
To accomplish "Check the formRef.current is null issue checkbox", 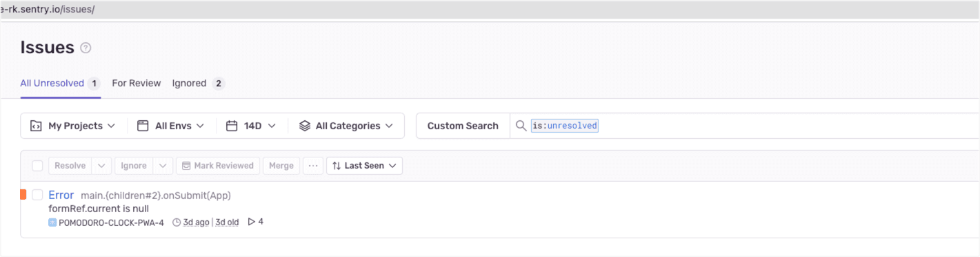I will (x=37, y=195).
